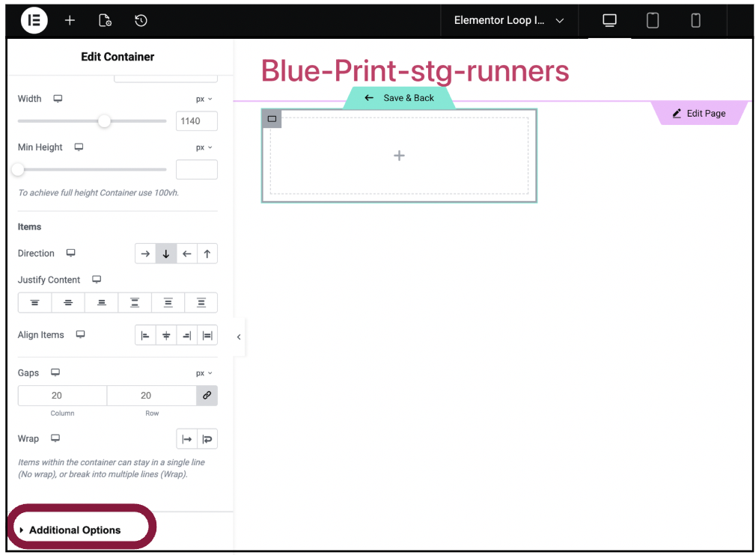This screenshot has height=555, width=756.
Task: Click the Save & Back button
Action: 399,98
